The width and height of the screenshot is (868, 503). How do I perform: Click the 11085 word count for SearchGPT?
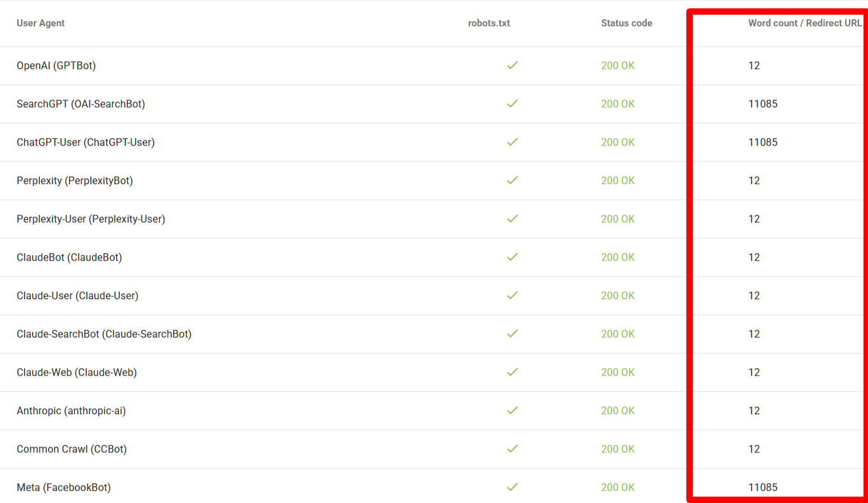coord(763,104)
